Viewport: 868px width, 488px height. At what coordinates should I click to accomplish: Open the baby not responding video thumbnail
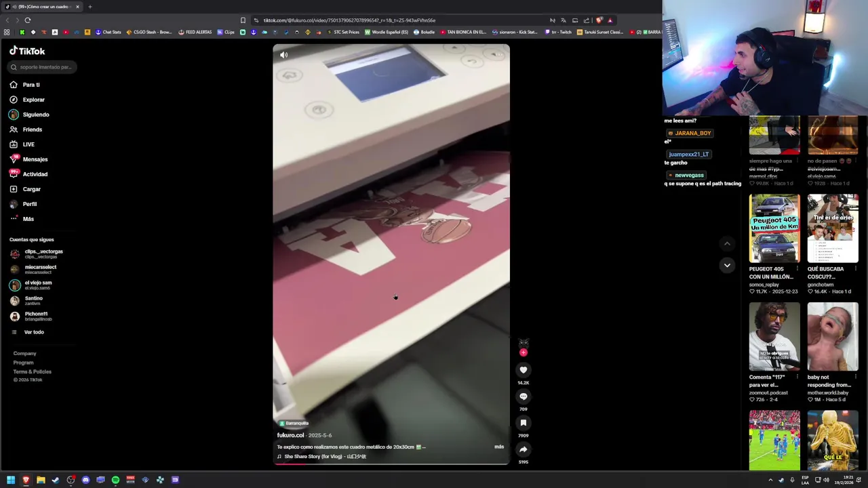[833, 336]
